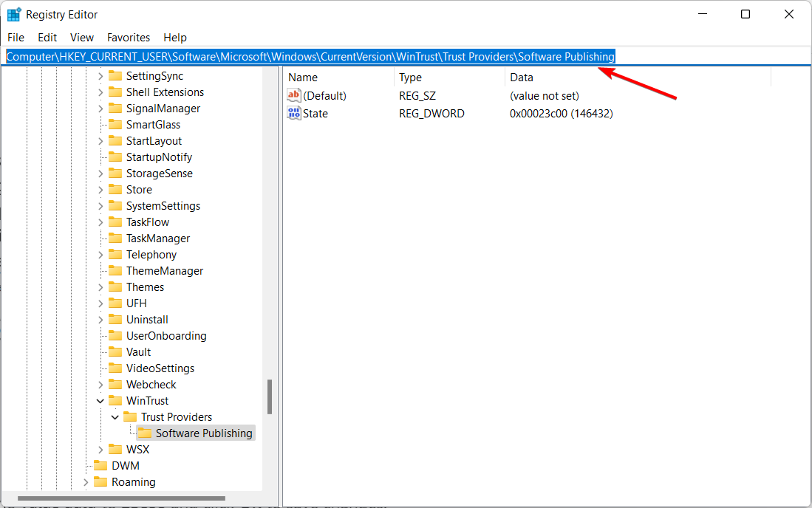This screenshot has height=508, width=812.
Task: Open the Help menu
Action: click(x=175, y=37)
